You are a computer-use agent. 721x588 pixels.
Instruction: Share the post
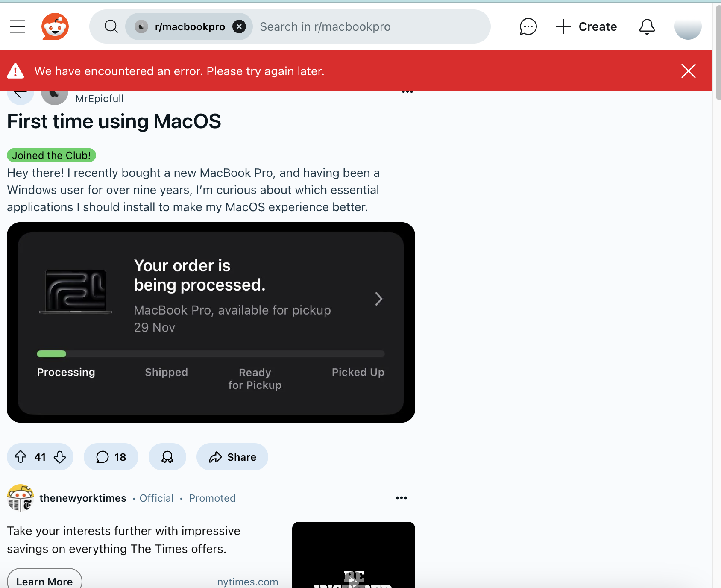pos(232,457)
